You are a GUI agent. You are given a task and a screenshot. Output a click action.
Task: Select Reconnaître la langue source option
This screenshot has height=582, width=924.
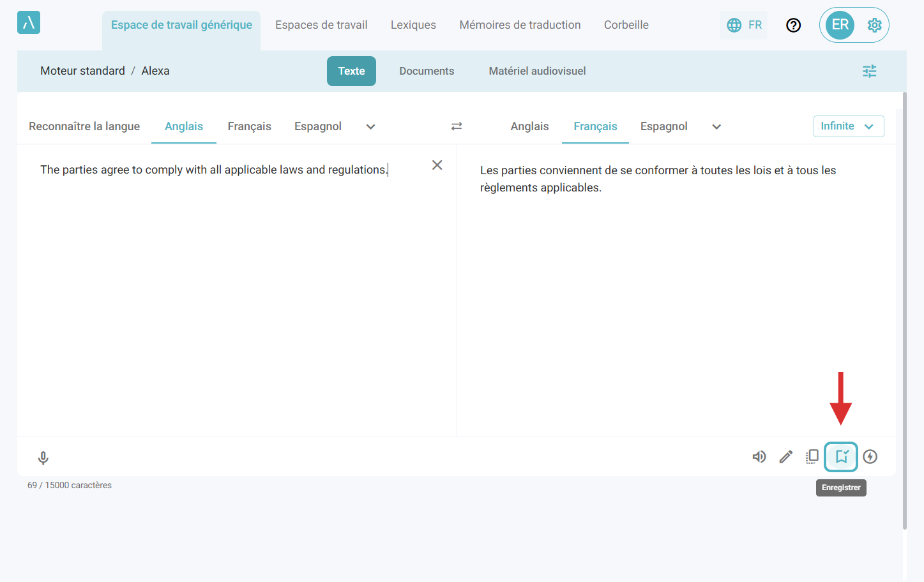coord(84,126)
